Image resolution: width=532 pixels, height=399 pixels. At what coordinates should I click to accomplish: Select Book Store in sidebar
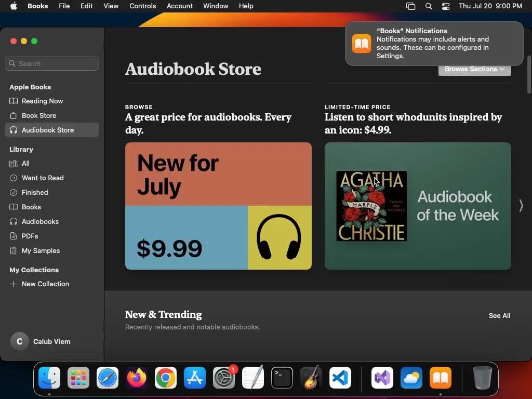52,115
